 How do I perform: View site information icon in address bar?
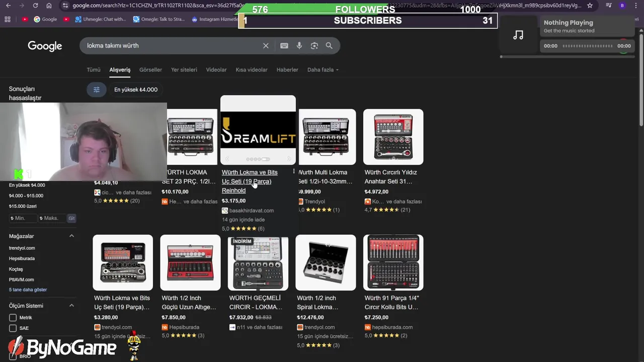click(65, 6)
